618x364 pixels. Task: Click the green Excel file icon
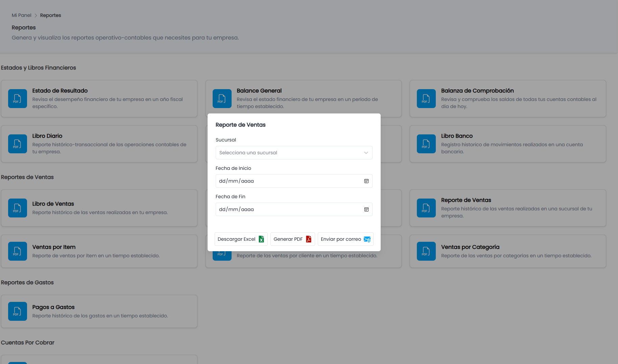(x=261, y=239)
